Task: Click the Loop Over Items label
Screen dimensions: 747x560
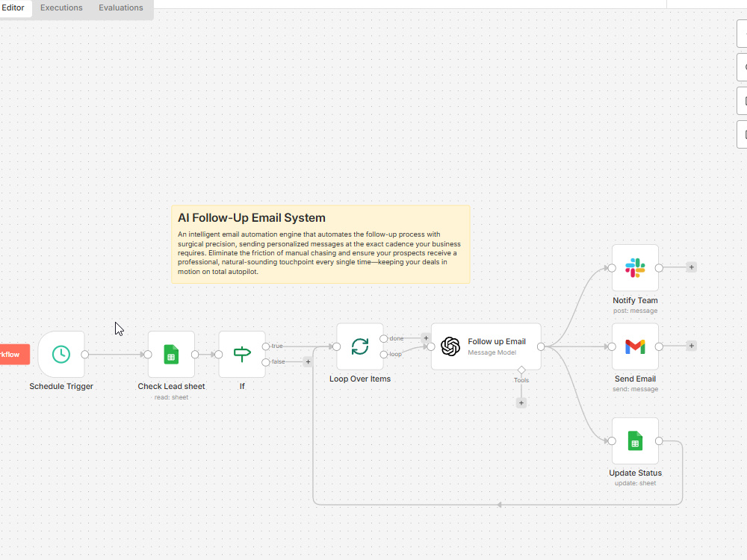Action: pos(360,379)
